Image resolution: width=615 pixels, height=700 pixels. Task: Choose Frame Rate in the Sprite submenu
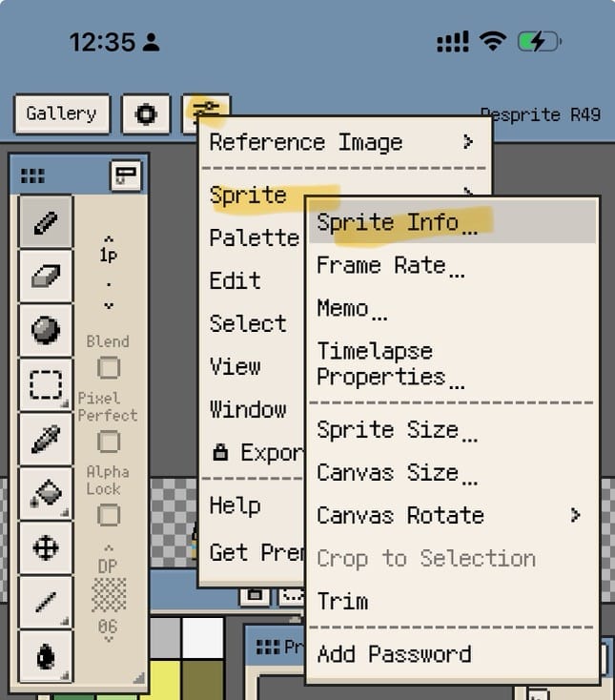tap(389, 266)
